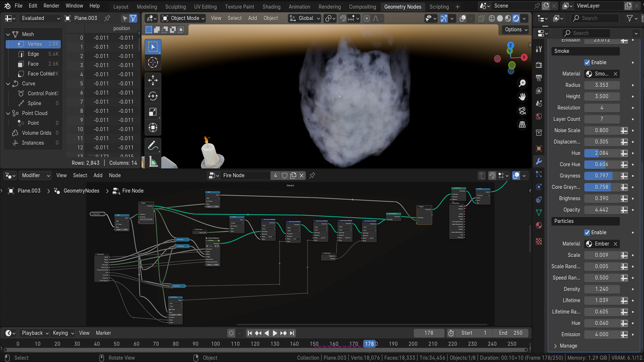The image size is (644, 362).
Task: Select the Cursor tool in viewport toolbar
Action: pos(153,63)
